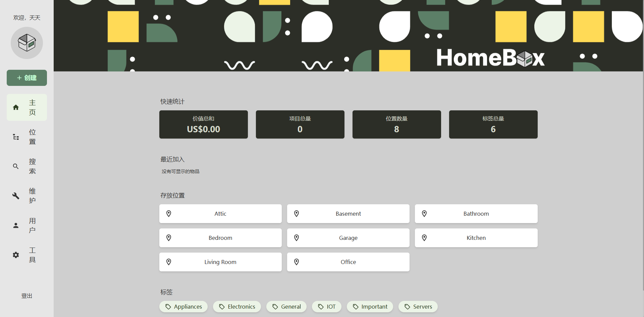Open the 主页 home menu item

point(27,107)
